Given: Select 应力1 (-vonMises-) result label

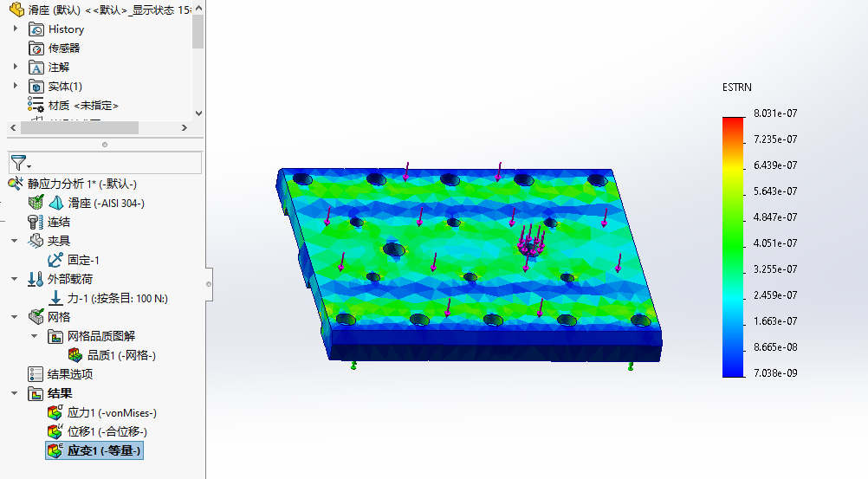Looking at the screenshot, I should click(x=112, y=413).
